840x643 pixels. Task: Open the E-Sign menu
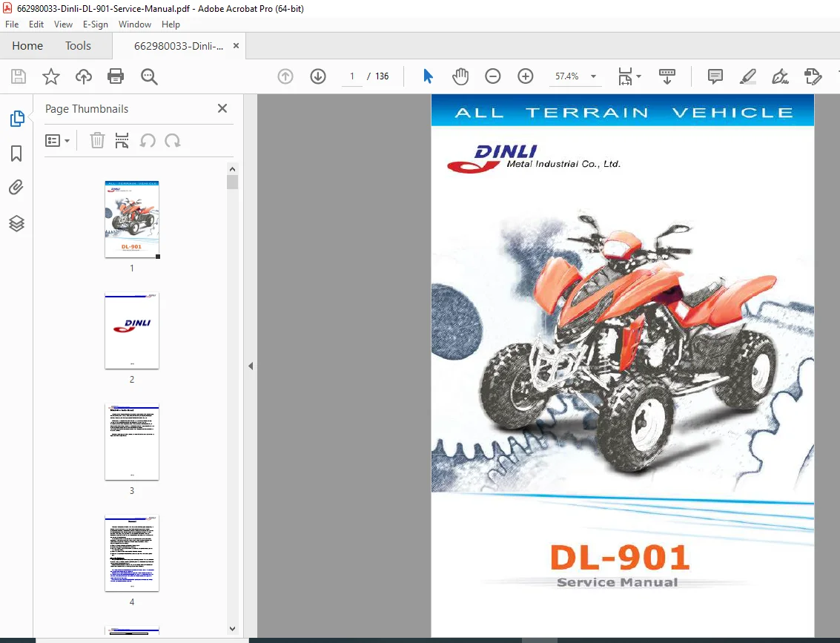point(96,24)
